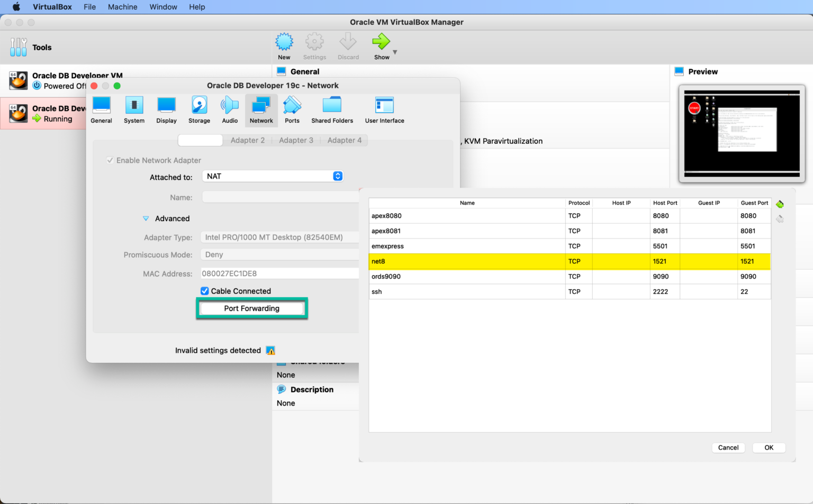Click the add port forwarding rule icon
This screenshot has width=813, height=504.
[x=780, y=204]
